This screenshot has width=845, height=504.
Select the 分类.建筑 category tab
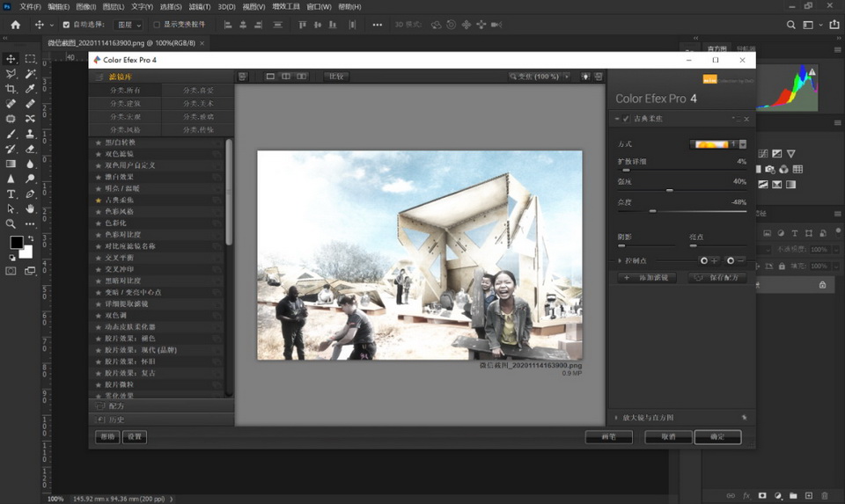click(x=125, y=104)
